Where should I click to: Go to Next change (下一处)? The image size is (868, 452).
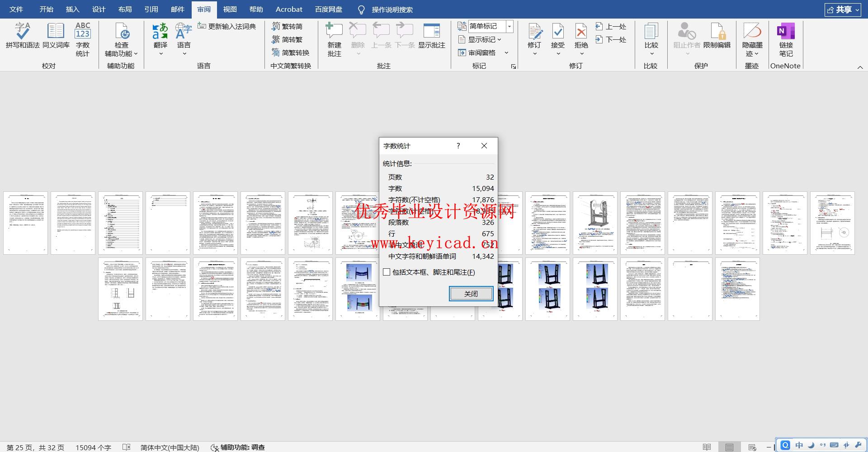611,39
